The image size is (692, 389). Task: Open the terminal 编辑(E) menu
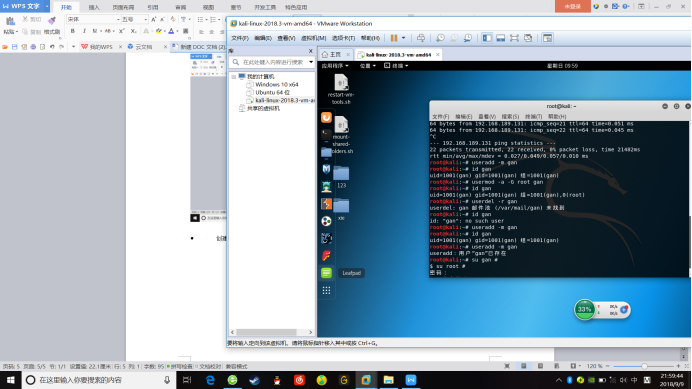[463, 117]
